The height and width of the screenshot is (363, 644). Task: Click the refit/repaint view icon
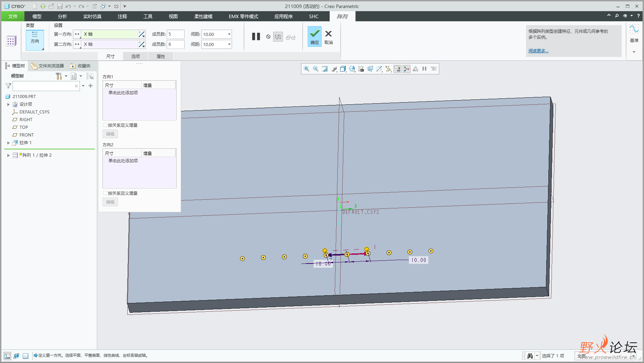click(x=325, y=69)
